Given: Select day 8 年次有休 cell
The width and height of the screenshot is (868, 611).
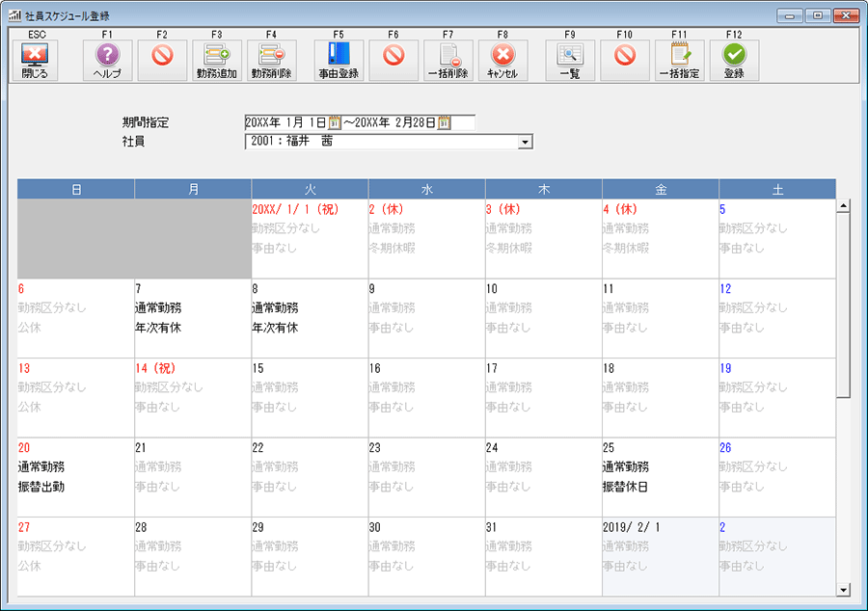Looking at the screenshot, I should pyautogui.click(x=310, y=318).
